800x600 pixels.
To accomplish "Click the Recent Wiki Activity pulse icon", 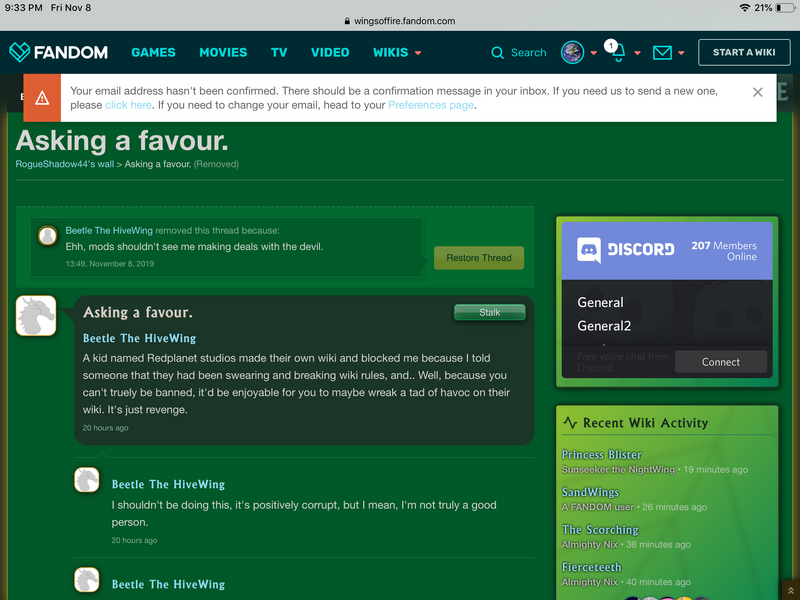I will tap(570, 423).
